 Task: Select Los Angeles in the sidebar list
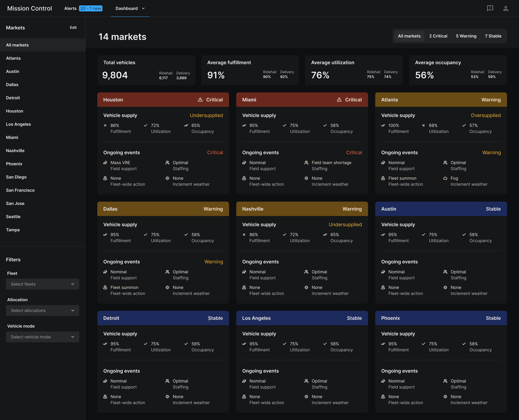43,124
